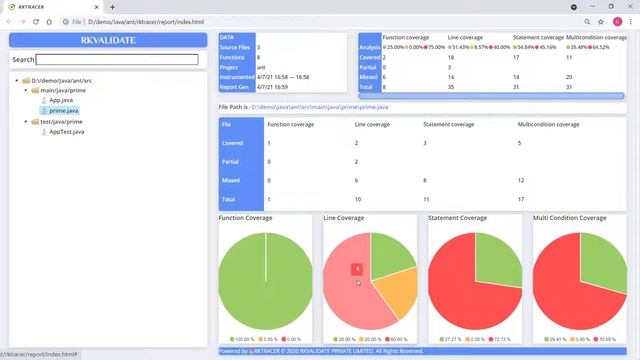Click the Multi Condition Coverage chart title

pyautogui.click(x=569, y=218)
